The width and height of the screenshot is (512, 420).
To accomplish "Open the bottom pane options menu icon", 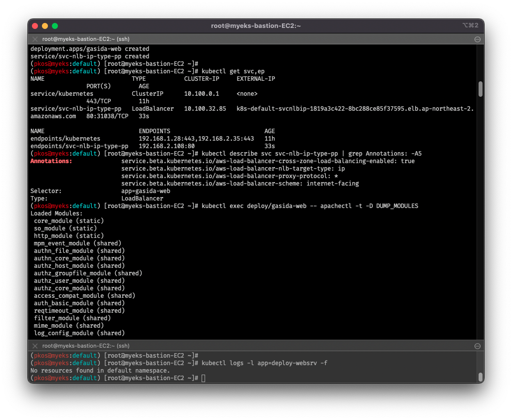I will (x=478, y=346).
